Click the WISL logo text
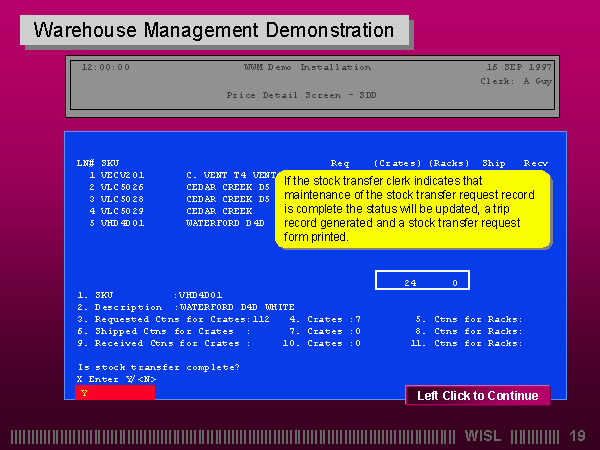The height and width of the screenshot is (450, 600). tap(487, 436)
